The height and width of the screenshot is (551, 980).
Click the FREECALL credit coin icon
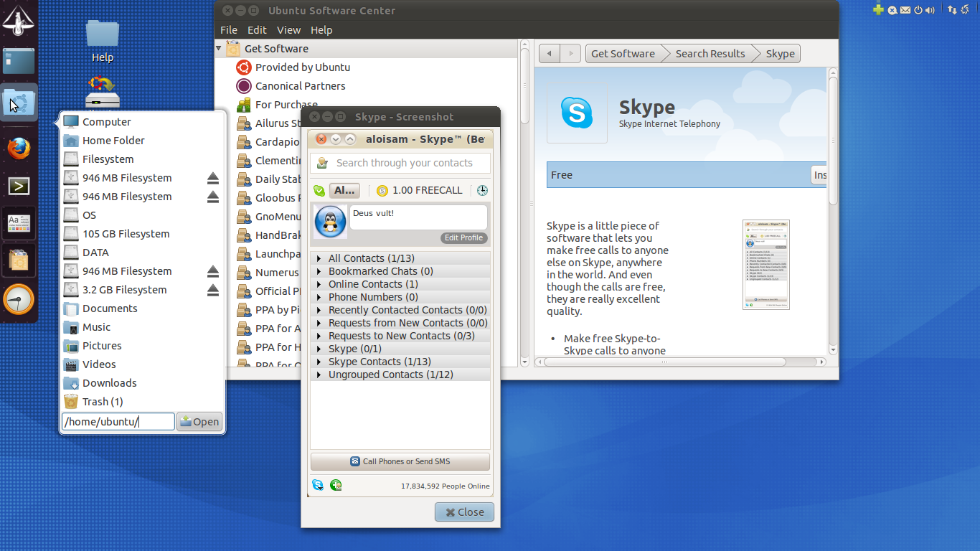pos(383,190)
